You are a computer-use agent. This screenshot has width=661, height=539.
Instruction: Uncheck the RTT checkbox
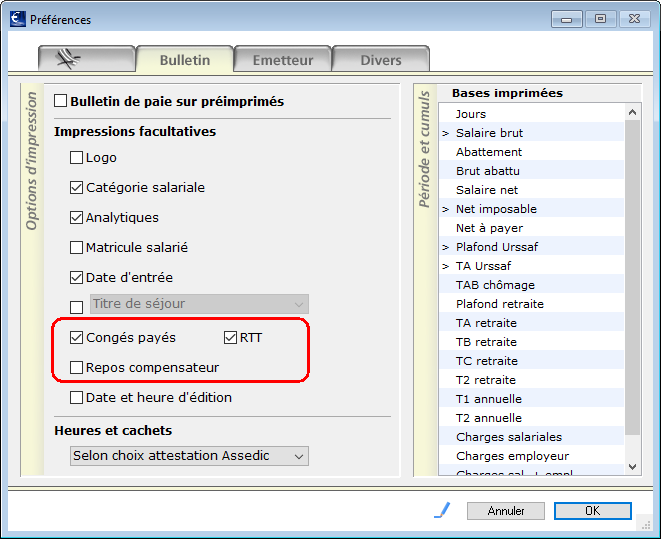[230, 338]
